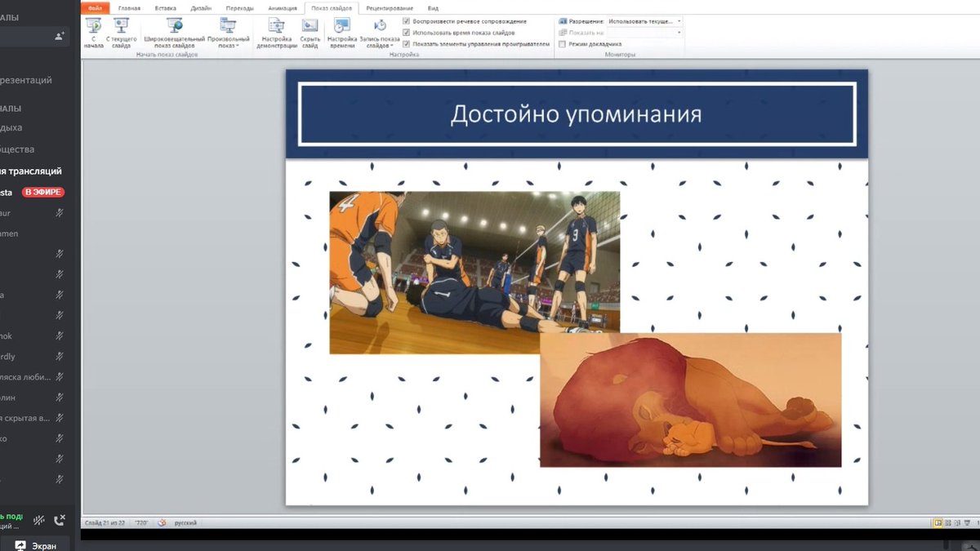Select the sleeping lion image on slide

click(x=690, y=400)
